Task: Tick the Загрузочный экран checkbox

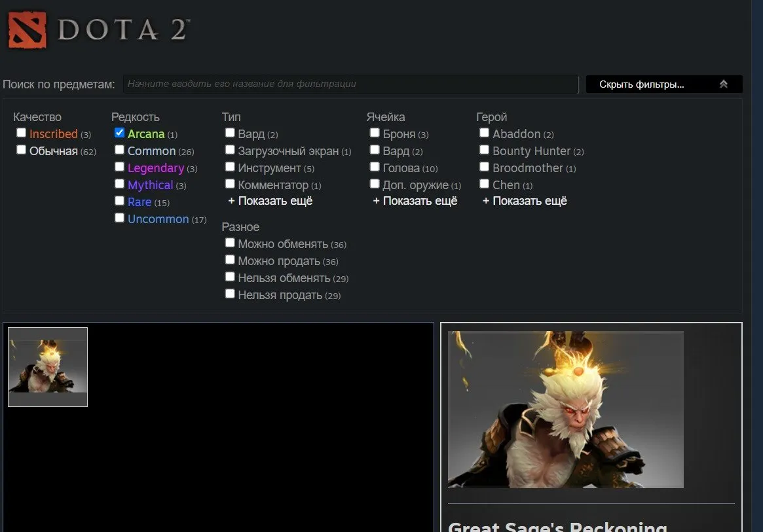Action: [x=230, y=150]
